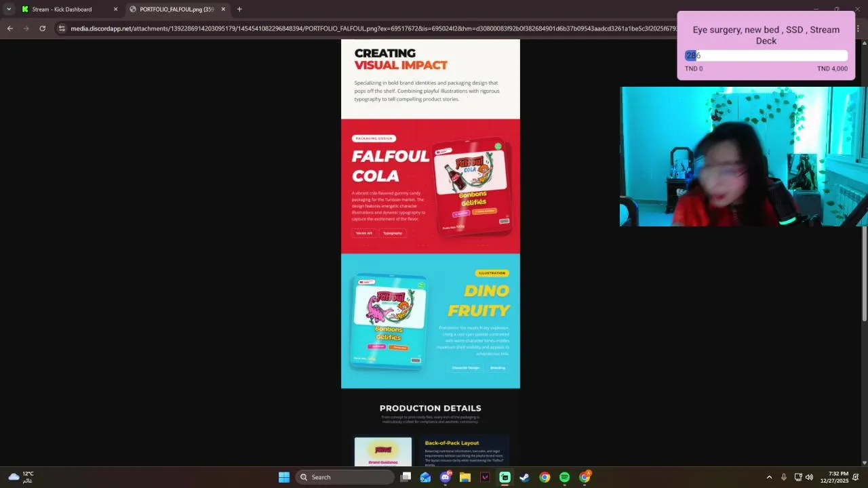Open clock and calendar 7:32 PM

click(834, 477)
